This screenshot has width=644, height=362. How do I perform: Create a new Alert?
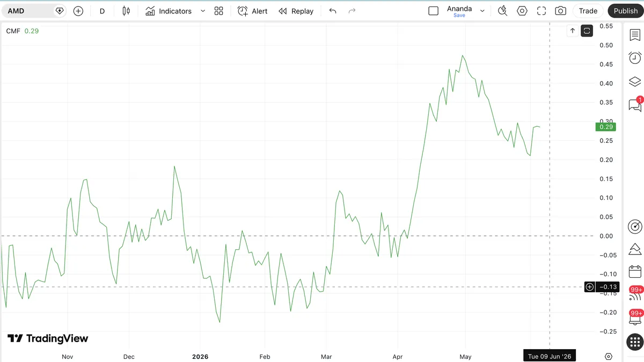pos(252,11)
